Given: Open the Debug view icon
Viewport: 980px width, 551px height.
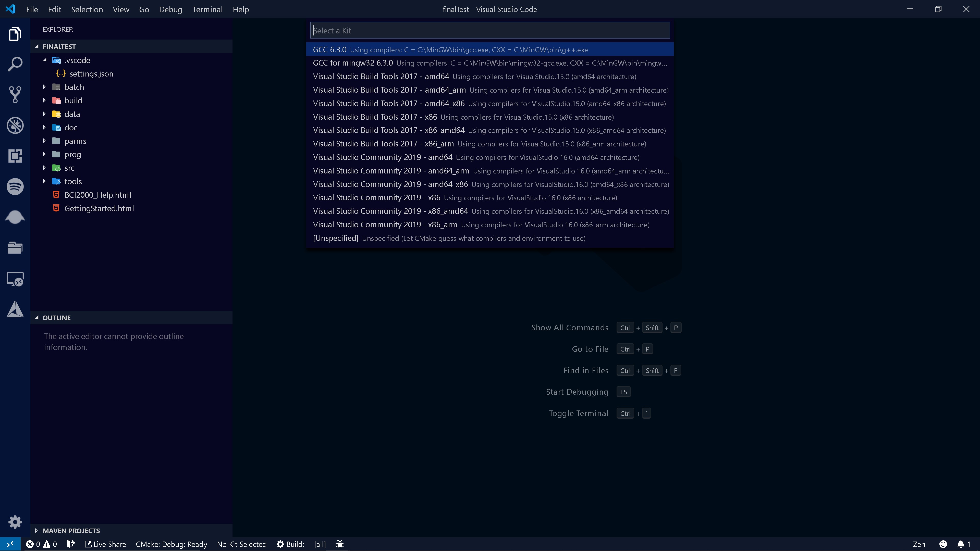Looking at the screenshot, I should coord(15,126).
